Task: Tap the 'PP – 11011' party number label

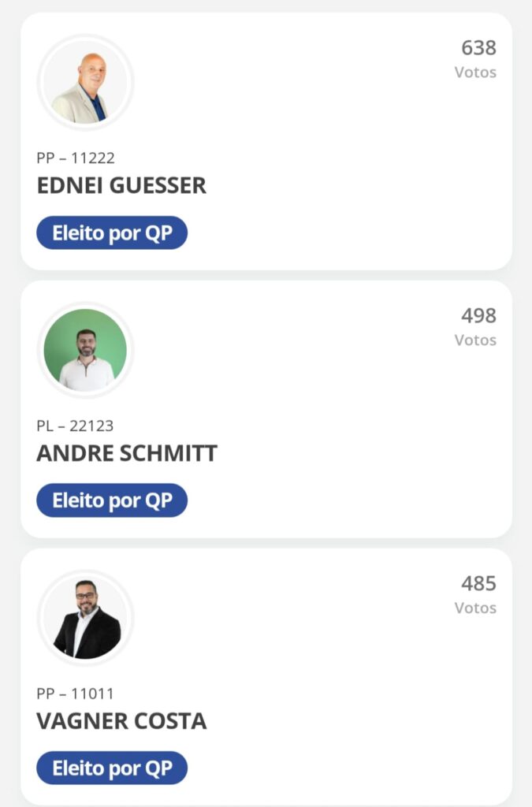Action: click(75, 694)
